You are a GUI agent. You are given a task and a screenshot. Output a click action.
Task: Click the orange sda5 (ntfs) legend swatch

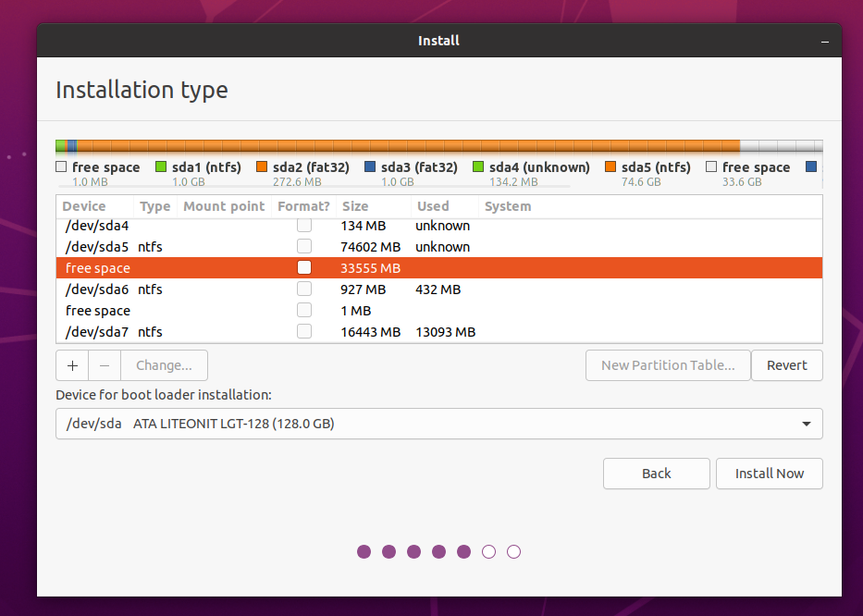(x=610, y=166)
